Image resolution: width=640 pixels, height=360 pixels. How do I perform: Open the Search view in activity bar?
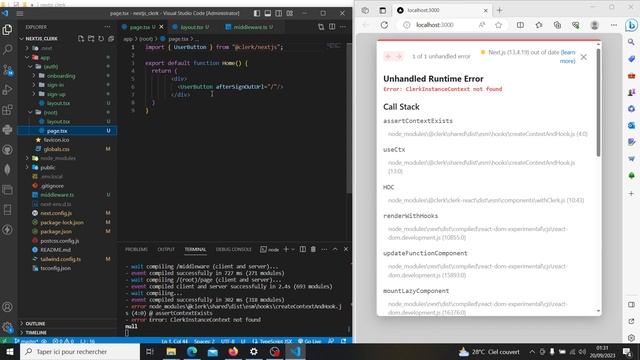point(7,50)
